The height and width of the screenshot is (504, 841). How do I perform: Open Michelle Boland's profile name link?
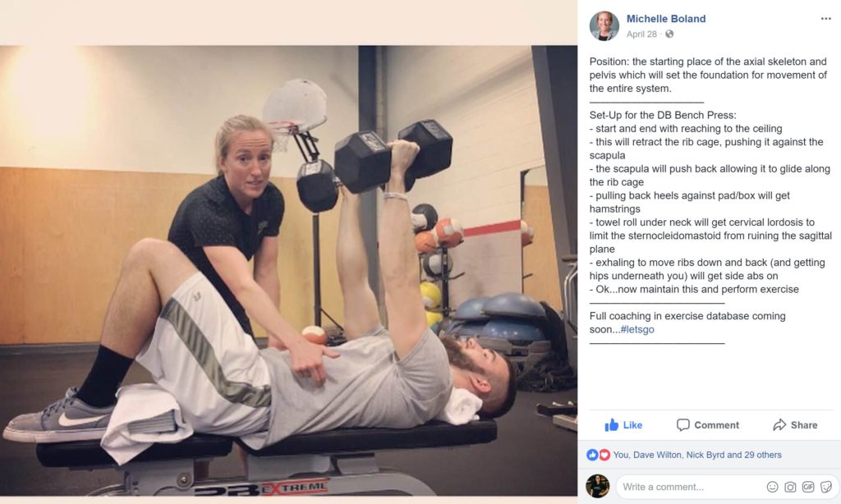click(x=665, y=19)
